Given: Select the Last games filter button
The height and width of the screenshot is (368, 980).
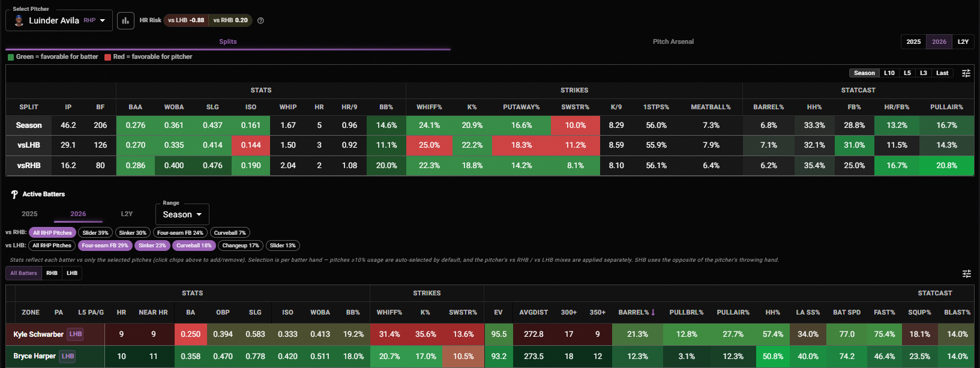Looking at the screenshot, I should click(x=942, y=73).
